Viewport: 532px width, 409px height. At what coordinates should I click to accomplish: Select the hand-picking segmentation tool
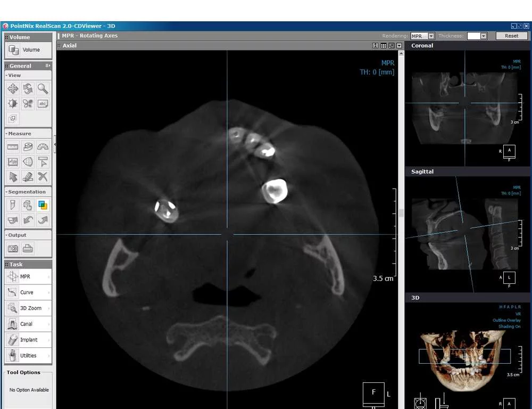(28, 205)
